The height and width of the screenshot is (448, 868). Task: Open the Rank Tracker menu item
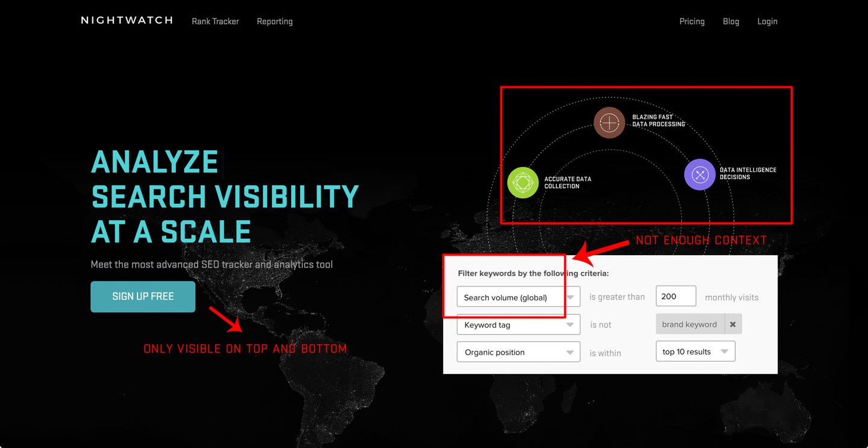[x=215, y=22]
